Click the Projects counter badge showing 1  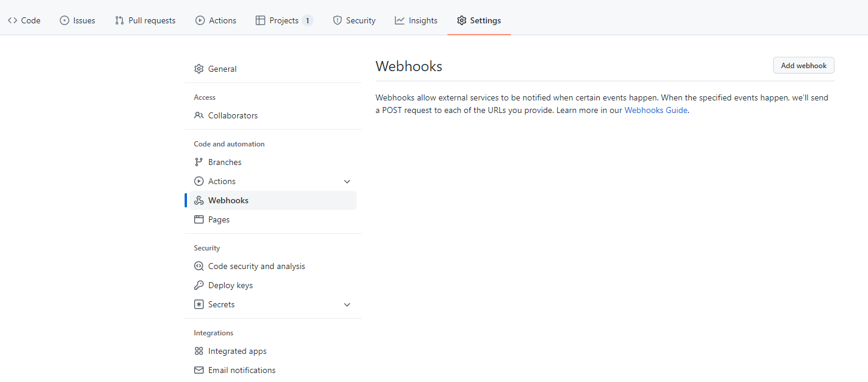(307, 20)
